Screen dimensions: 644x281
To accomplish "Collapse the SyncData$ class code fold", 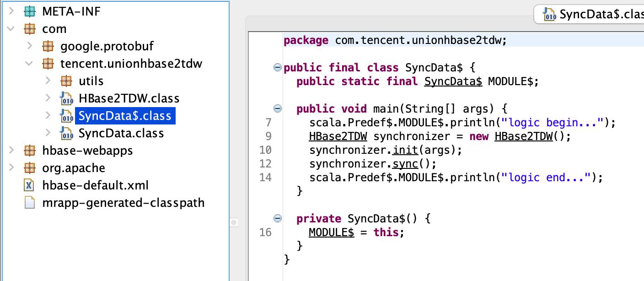I will point(277,68).
